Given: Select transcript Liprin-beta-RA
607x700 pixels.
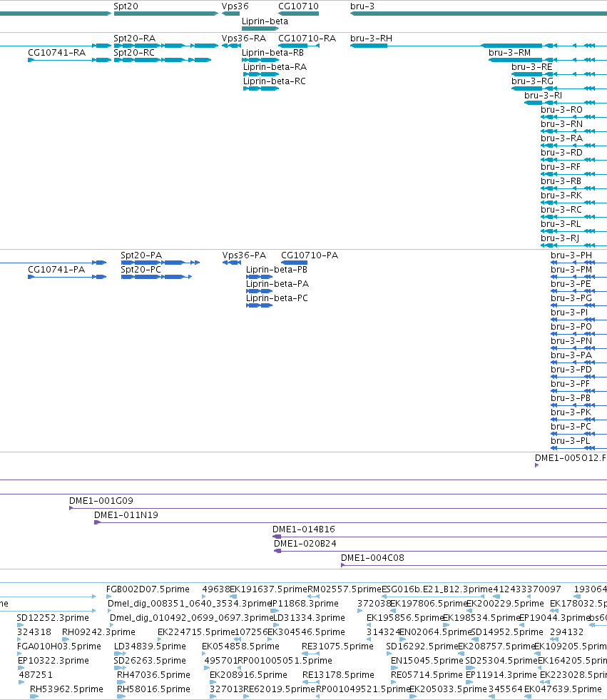Looking at the screenshot, I should 275,67.
